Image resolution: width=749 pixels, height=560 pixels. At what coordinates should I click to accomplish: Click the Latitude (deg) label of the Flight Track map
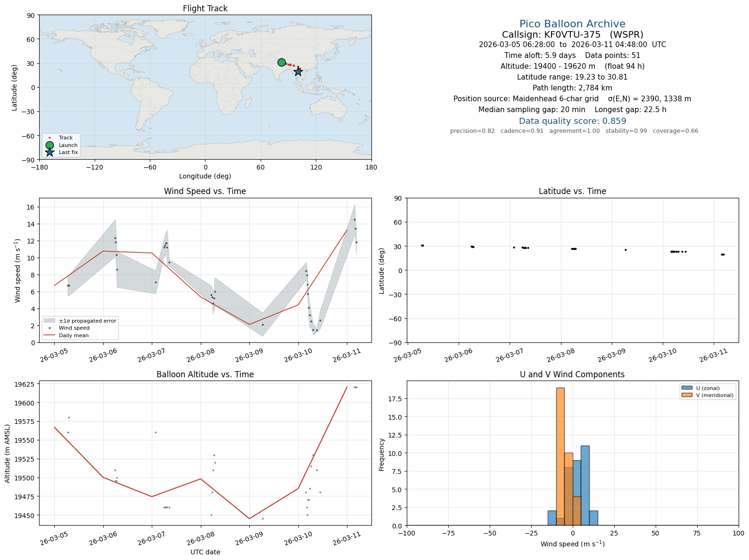[15, 87]
